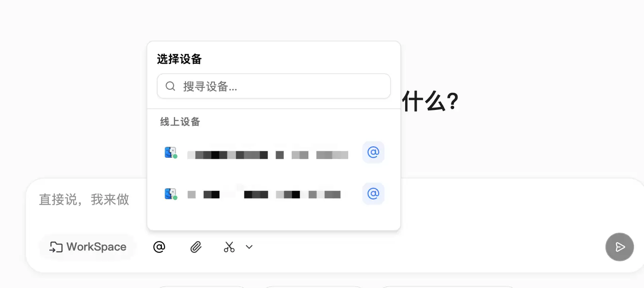Click the WorkSpace folder arrow icon
Viewport: 644px width, 288px height.
(56, 247)
